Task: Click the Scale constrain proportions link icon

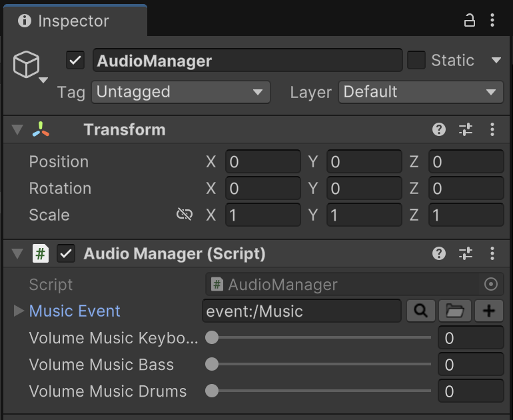Action: pyautogui.click(x=185, y=215)
